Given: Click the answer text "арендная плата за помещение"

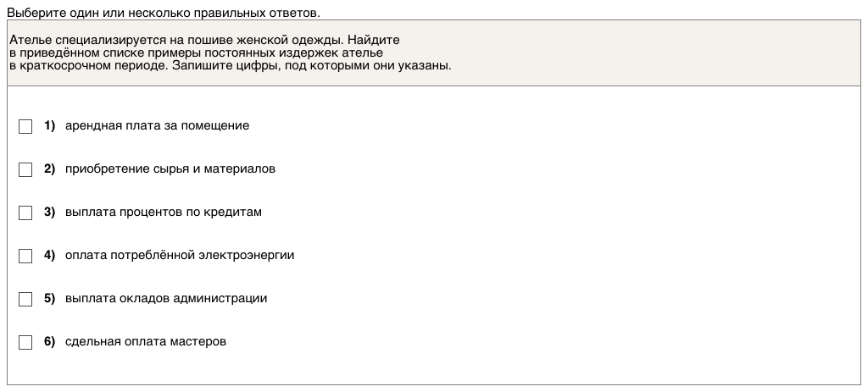Looking at the screenshot, I should click(x=157, y=125).
